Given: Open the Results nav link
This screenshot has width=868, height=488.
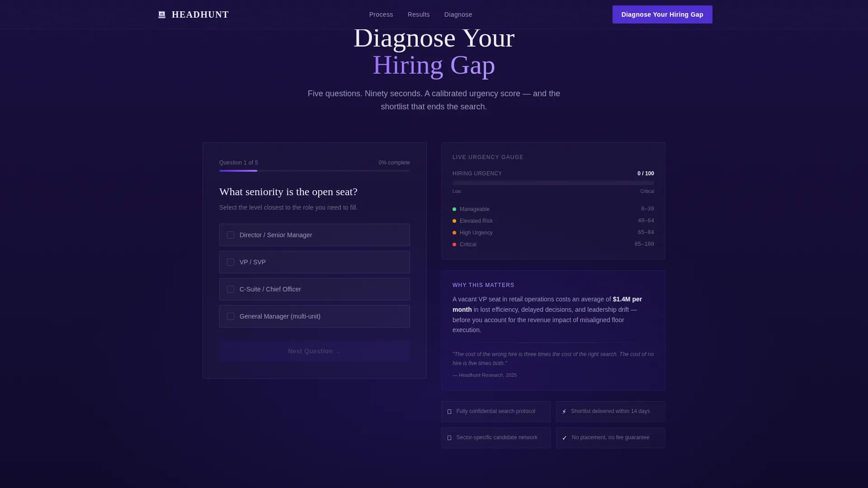Looking at the screenshot, I should (x=419, y=14).
